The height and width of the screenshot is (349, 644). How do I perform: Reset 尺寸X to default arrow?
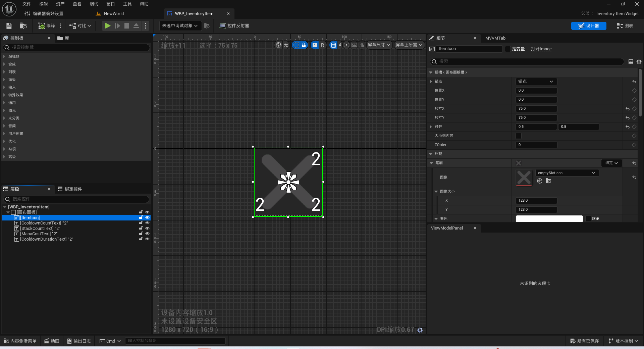tap(628, 109)
